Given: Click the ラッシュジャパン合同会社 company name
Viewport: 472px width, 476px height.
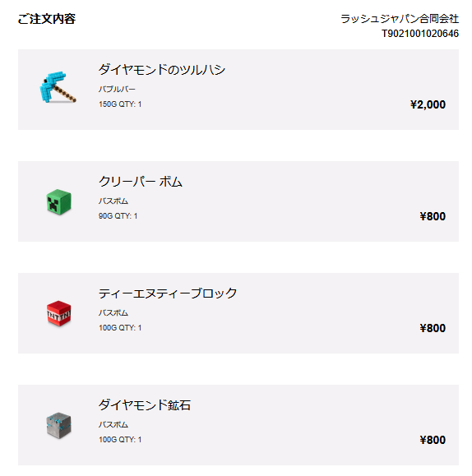Looking at the screenshot, I should click(400, 19).
